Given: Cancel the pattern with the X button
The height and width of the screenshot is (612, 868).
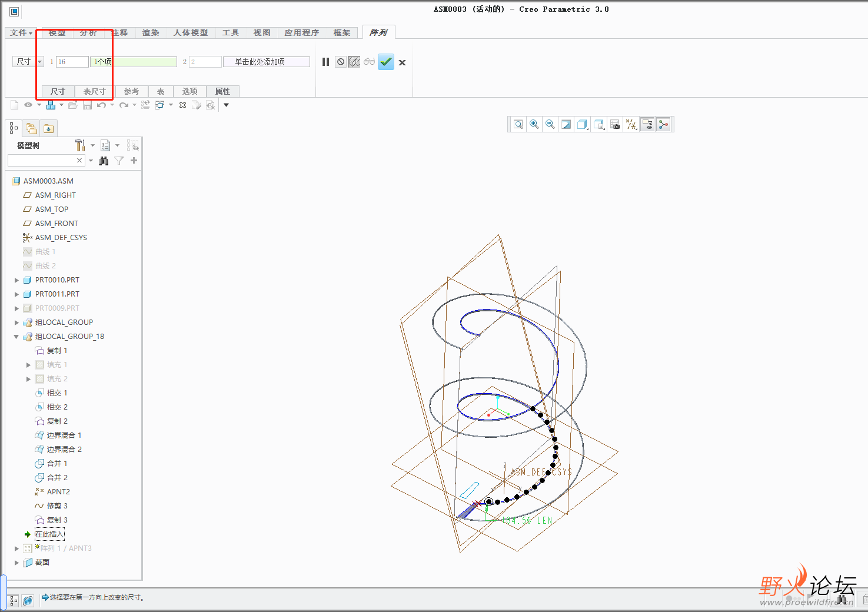Looking at the screenshot, I should (x=402, y=62).
